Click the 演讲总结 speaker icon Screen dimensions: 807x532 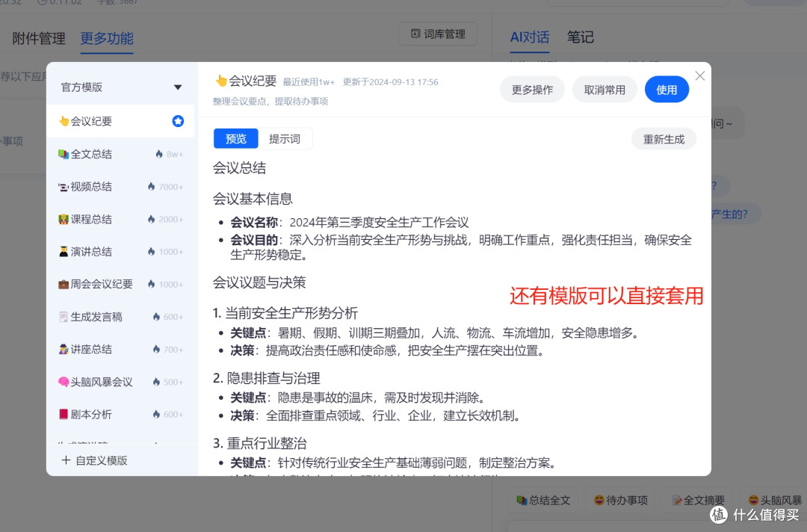click(64, 252)
